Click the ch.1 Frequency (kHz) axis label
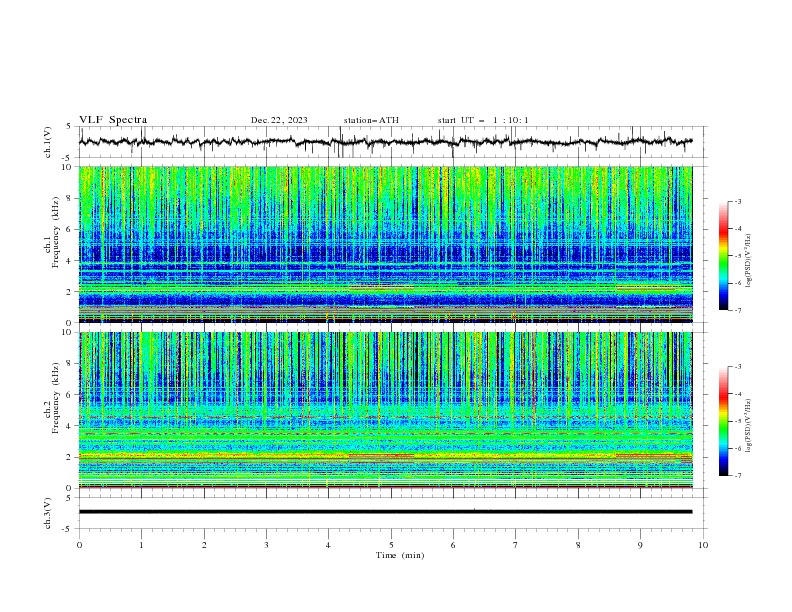Viewport: 792px width, 612px height. (x=52, y=230)
